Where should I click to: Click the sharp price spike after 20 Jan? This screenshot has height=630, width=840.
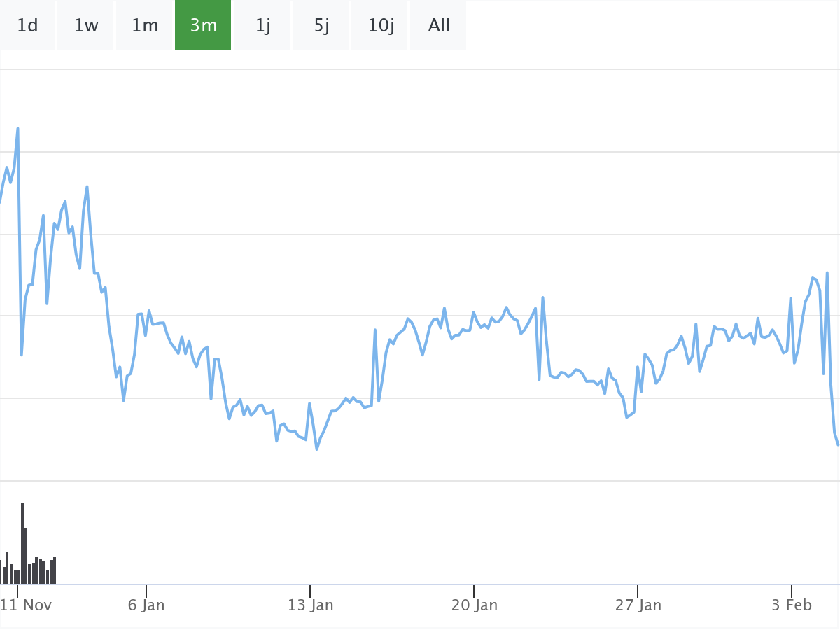(542, 298)
